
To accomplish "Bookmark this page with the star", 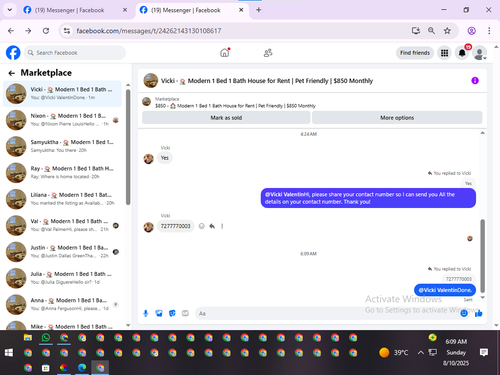I will tap(447, 31).
